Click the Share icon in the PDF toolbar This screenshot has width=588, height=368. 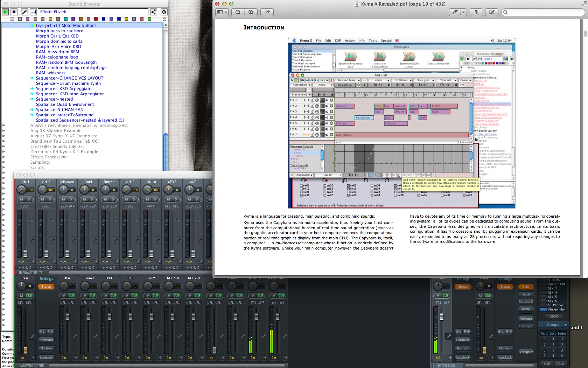pos(267,12)
